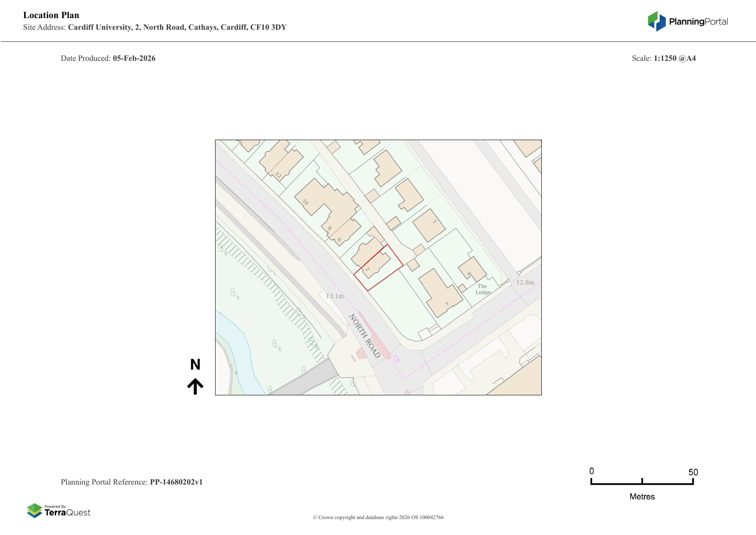Click building number 10 on map

(x=305, y=202)
